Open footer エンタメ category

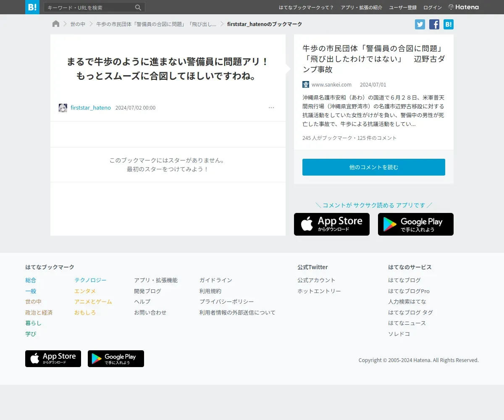(x=85, y=291)
